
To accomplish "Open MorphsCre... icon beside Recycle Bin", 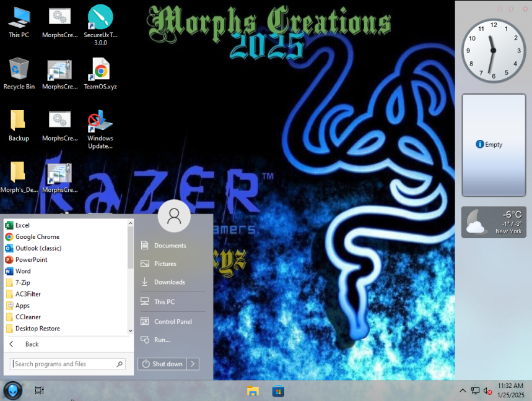I will (59, 74).
